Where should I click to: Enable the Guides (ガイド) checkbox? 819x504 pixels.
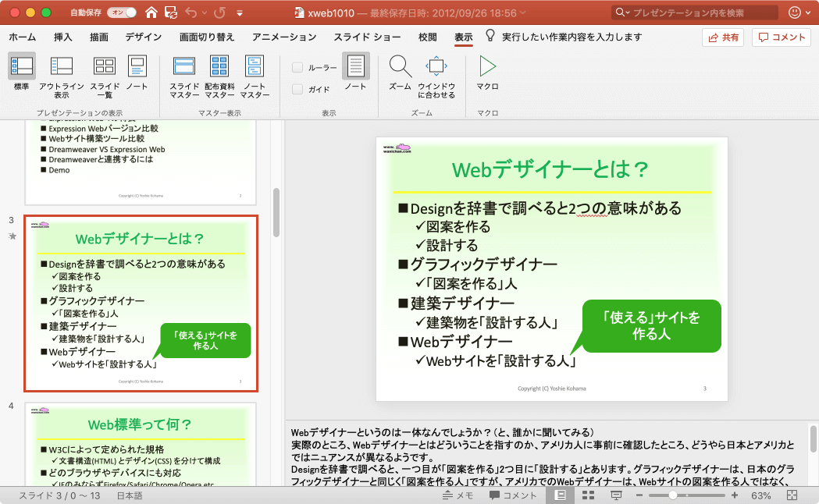[297, 89]
